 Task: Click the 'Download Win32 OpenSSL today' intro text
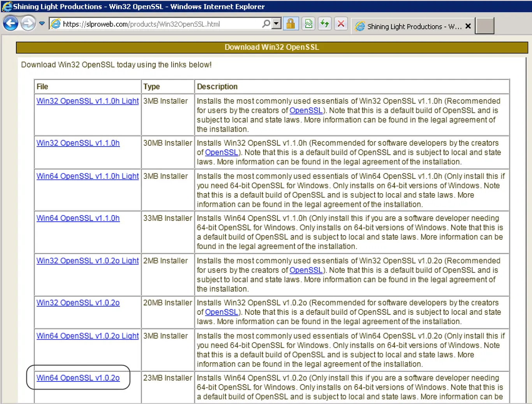click(x=116, y=65)
